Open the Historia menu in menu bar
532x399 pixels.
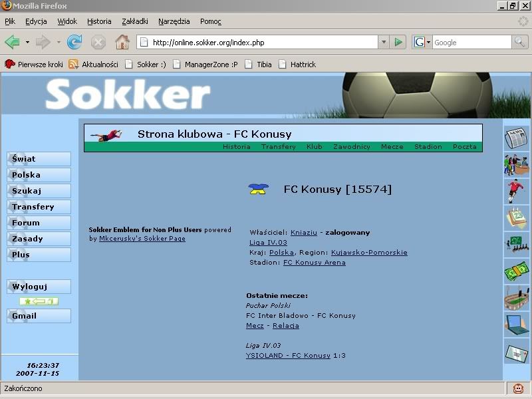point(99,21)
